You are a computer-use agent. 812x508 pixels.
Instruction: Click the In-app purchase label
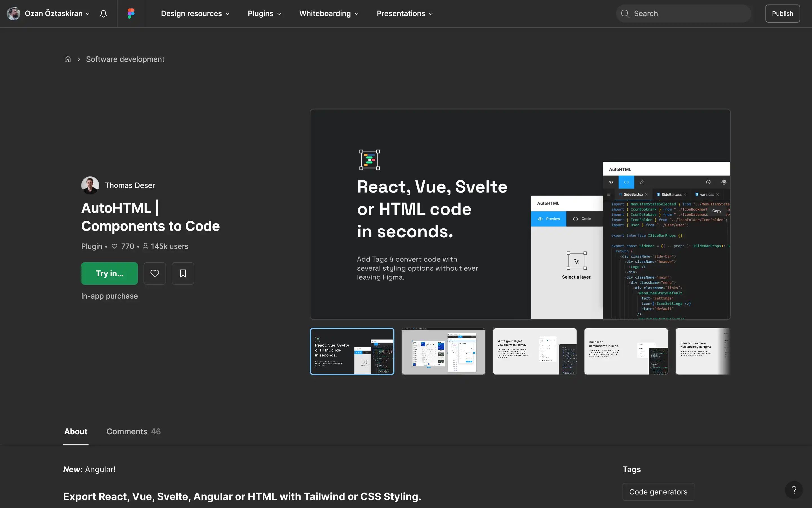pos(109,296)
